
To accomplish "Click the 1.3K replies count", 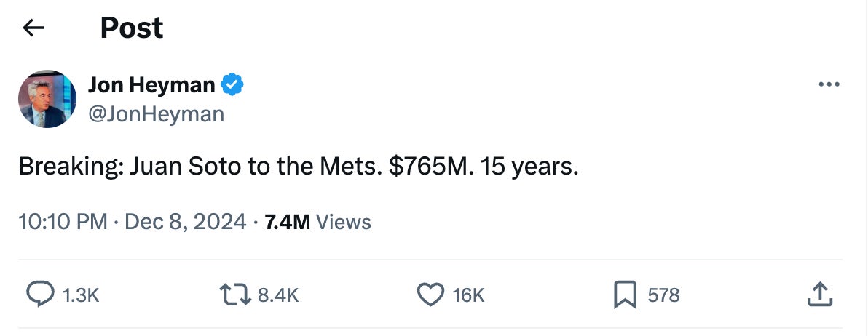I will (x=80, y=295).
